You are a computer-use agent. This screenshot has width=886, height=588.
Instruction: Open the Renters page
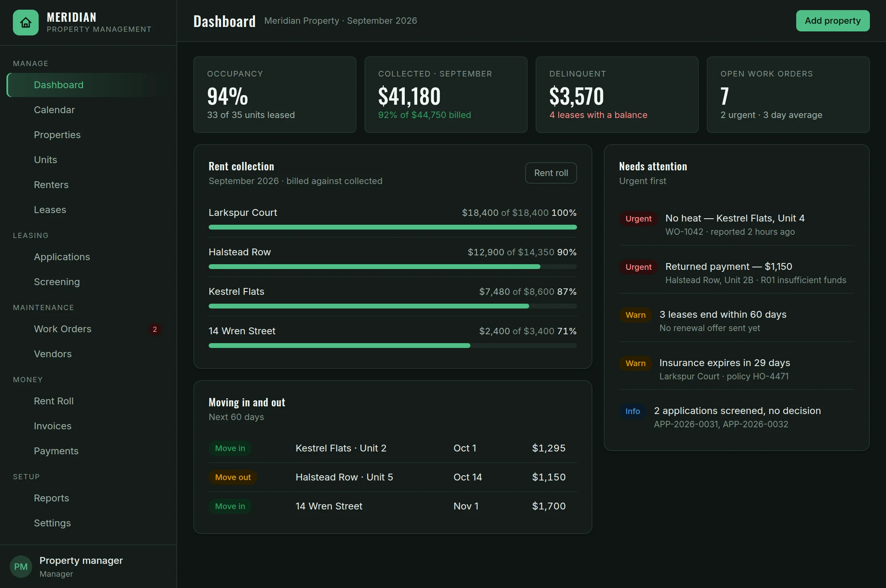coord(88,185)
